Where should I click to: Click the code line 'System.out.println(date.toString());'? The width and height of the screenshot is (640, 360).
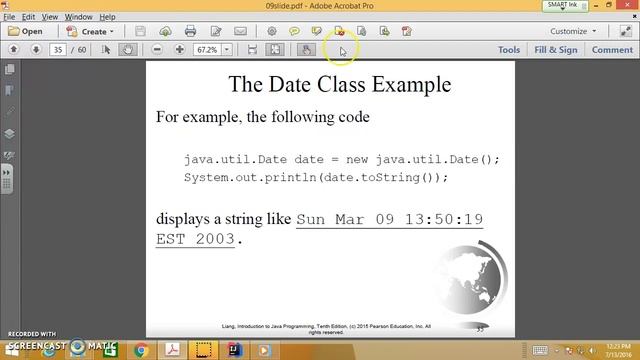[x=316, y=178]
